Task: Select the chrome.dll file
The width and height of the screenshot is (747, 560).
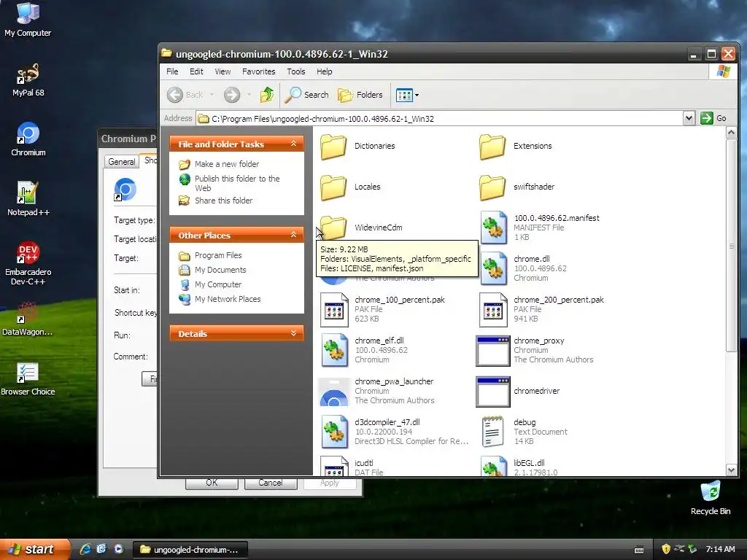Action: click(523, 268)
